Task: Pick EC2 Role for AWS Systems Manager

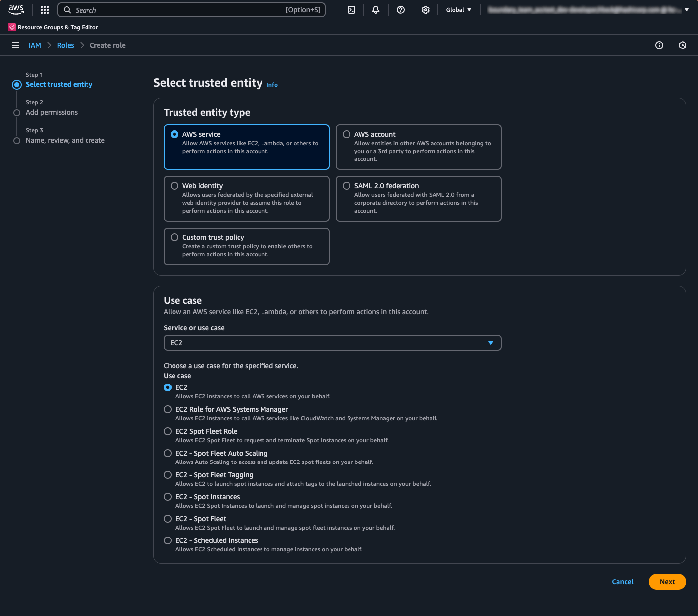Action: coord(168,409)
